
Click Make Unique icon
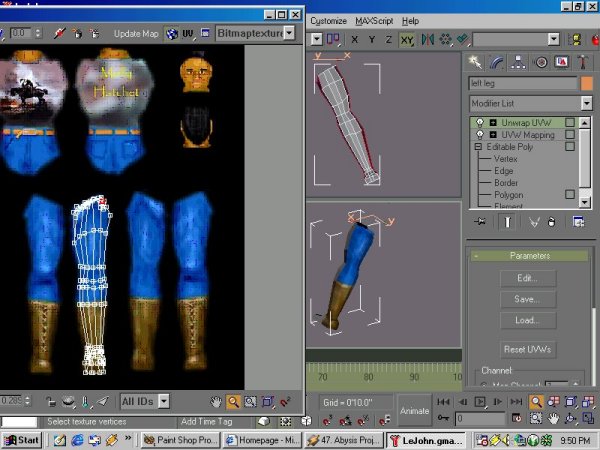click(x=534, y=222)
